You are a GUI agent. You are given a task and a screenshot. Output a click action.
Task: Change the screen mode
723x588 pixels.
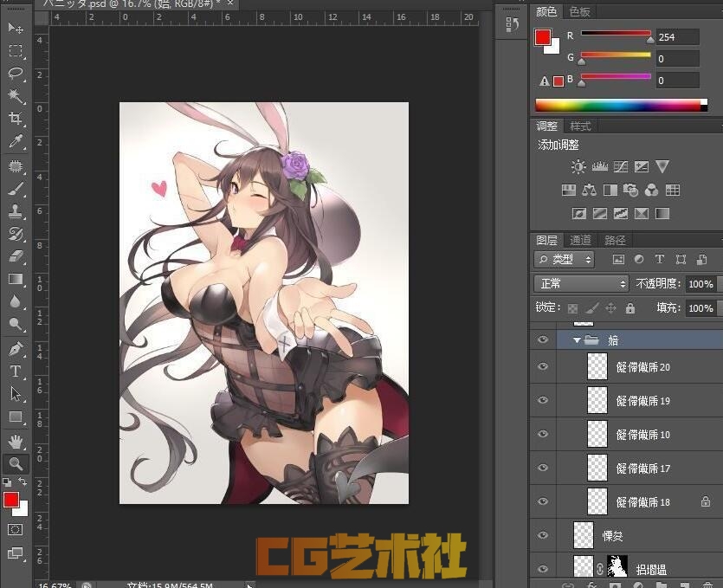click(16, 552)
